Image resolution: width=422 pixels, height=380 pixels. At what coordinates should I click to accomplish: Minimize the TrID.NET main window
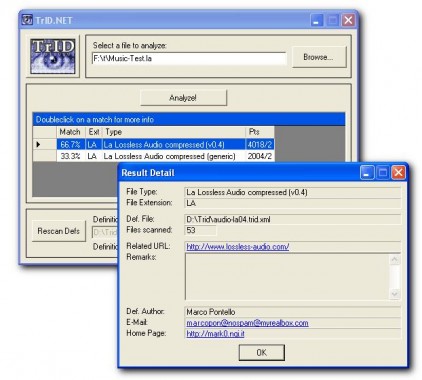(x=317, y=20)
